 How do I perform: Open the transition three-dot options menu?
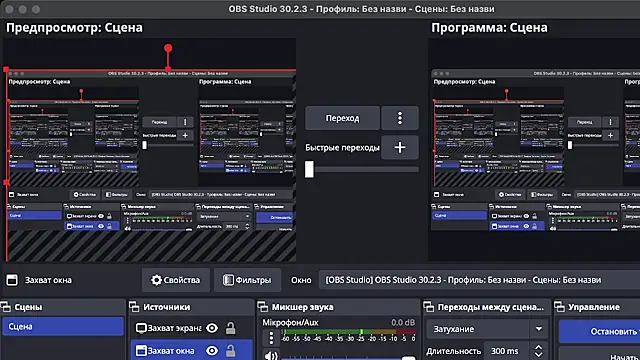click(x=400, y=118)
